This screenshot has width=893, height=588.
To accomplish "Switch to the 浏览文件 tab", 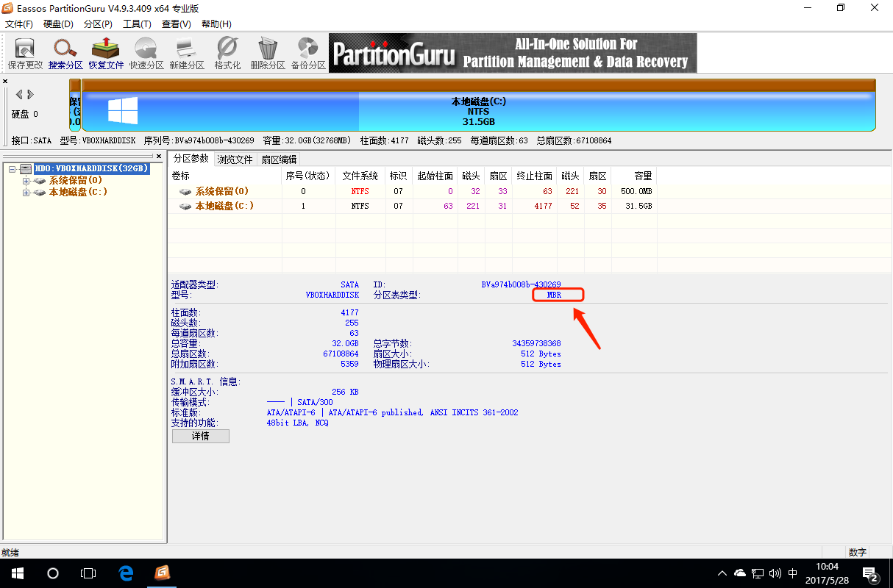I will pos(235,159).
